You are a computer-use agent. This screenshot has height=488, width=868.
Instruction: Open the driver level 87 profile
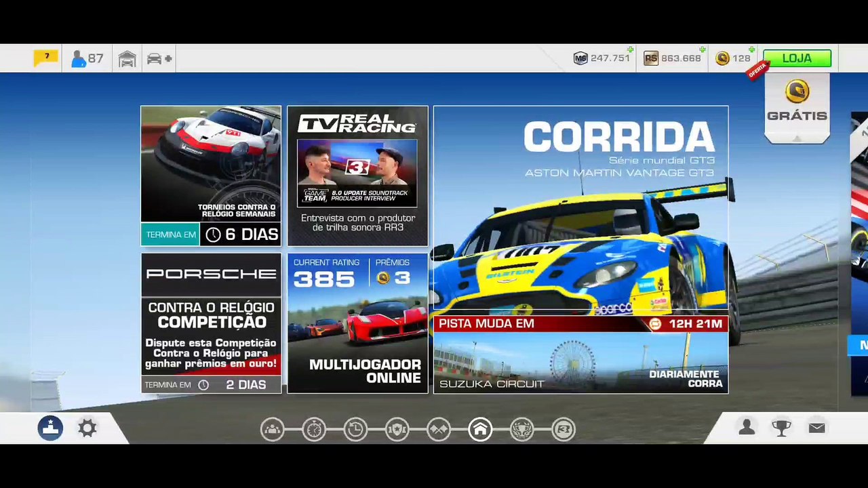[x=87, y=59]
